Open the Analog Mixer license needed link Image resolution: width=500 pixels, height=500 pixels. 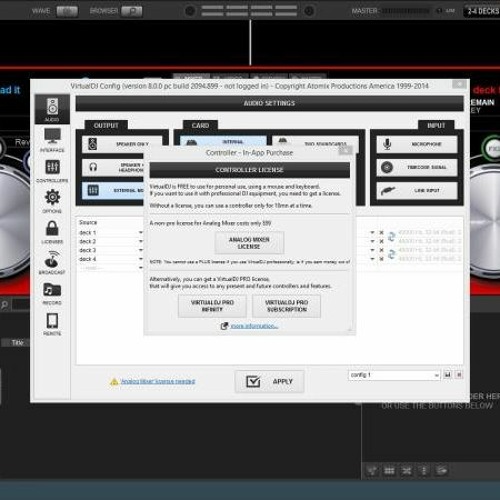point(158,381)
